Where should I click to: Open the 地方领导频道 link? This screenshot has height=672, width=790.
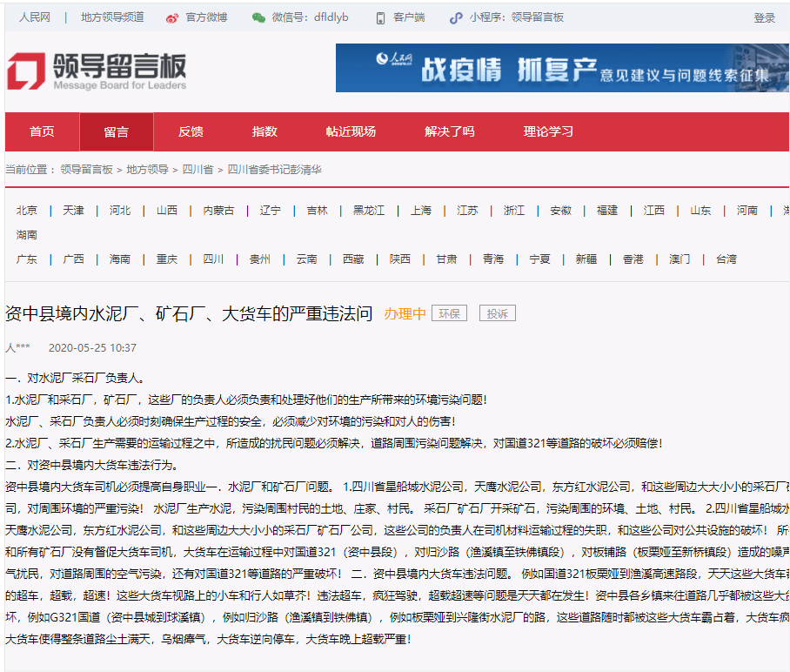[112, 17]
